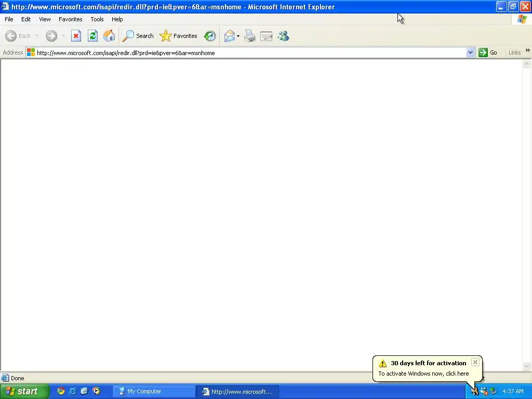Launch Windows Media Player from Quick Launch

point(96,391)
